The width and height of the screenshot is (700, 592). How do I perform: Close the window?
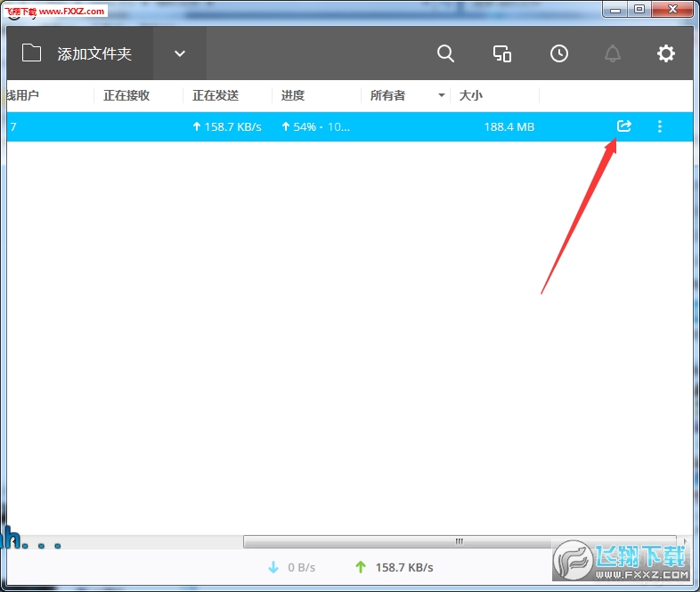point(672,10)
